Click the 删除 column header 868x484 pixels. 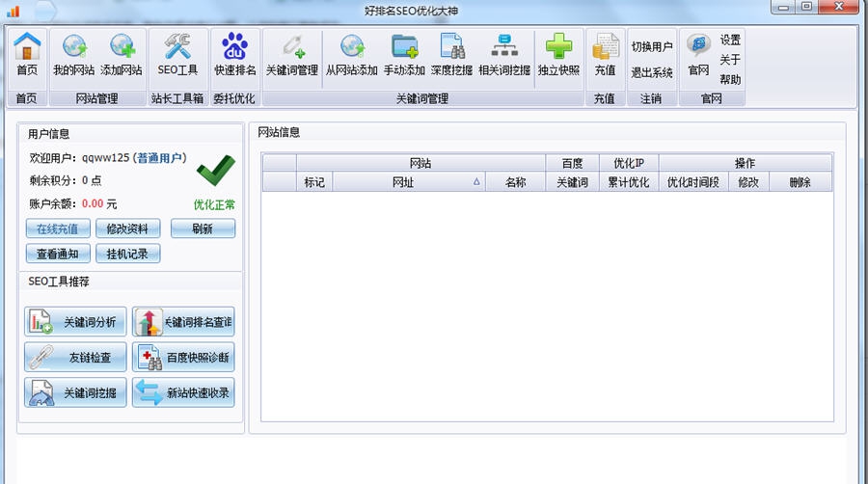[800, 182]
